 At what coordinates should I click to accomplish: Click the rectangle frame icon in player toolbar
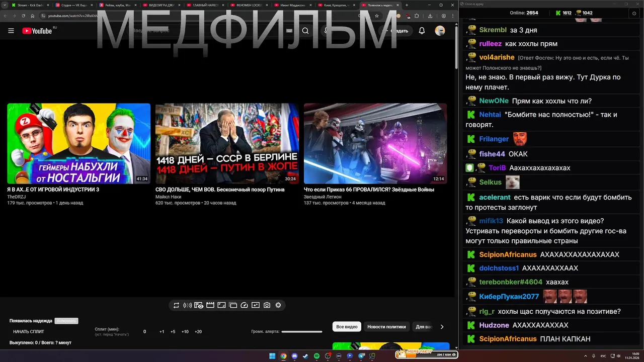coord(221,305)
